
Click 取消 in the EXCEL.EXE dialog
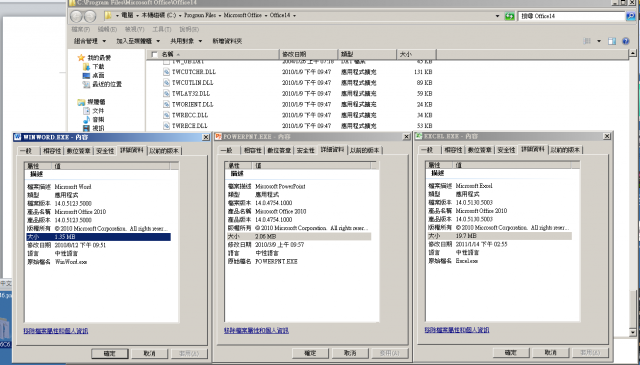point(550,352)
